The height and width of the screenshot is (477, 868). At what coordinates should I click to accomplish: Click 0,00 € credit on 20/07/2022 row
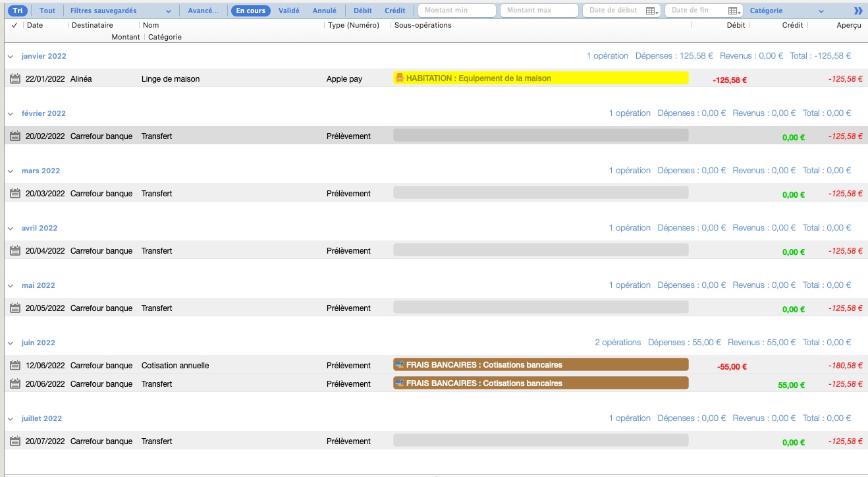[x=794, y=443]
